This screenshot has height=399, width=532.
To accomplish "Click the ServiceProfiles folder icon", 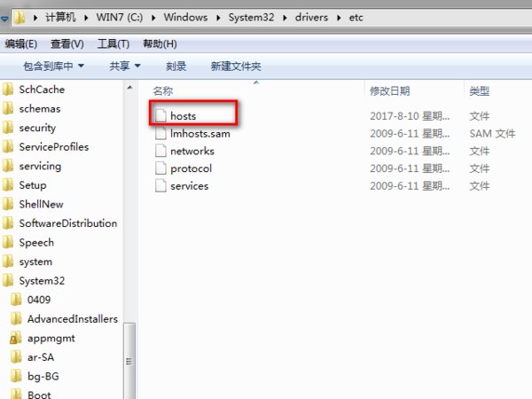I will (x=8, y=146).
